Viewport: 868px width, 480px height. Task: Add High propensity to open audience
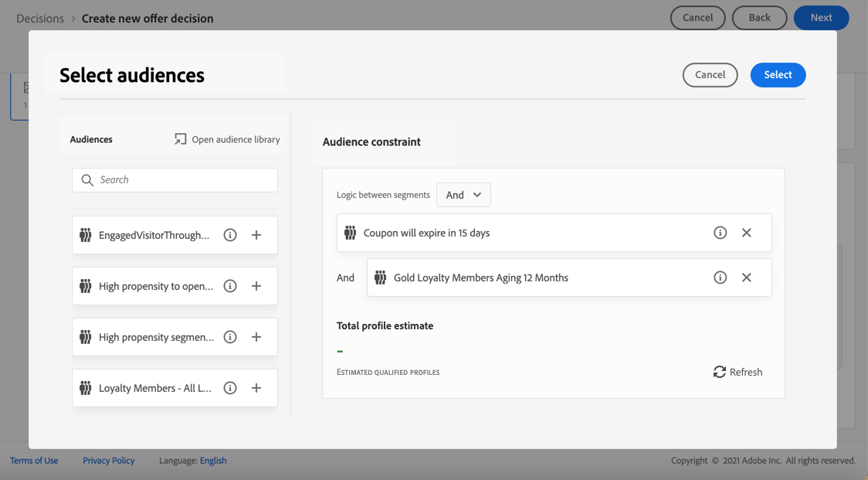click(256, 286)
